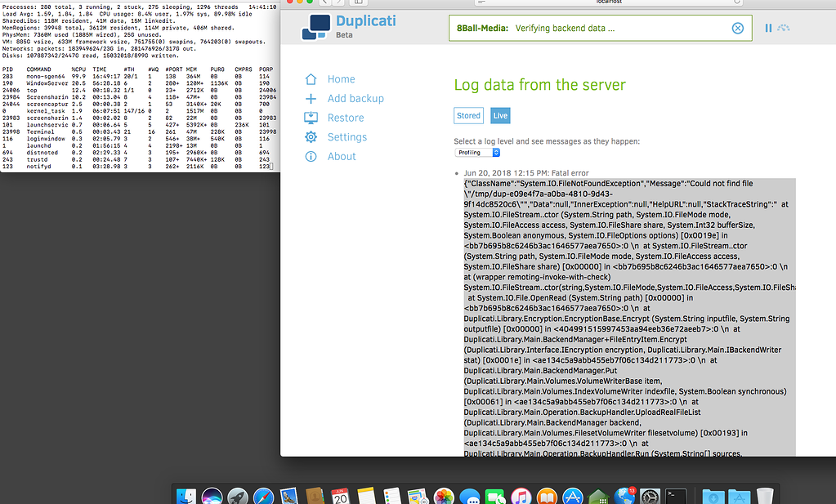Open Finder from the Dock
The height and width of the screenshot is (504, 836).
186,496
